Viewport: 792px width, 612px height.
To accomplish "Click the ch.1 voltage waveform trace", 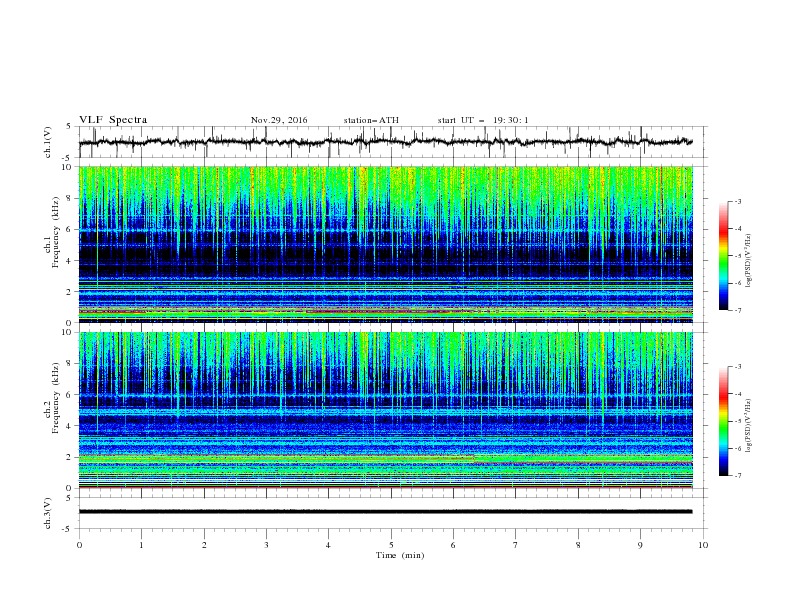I will [386, 142].
